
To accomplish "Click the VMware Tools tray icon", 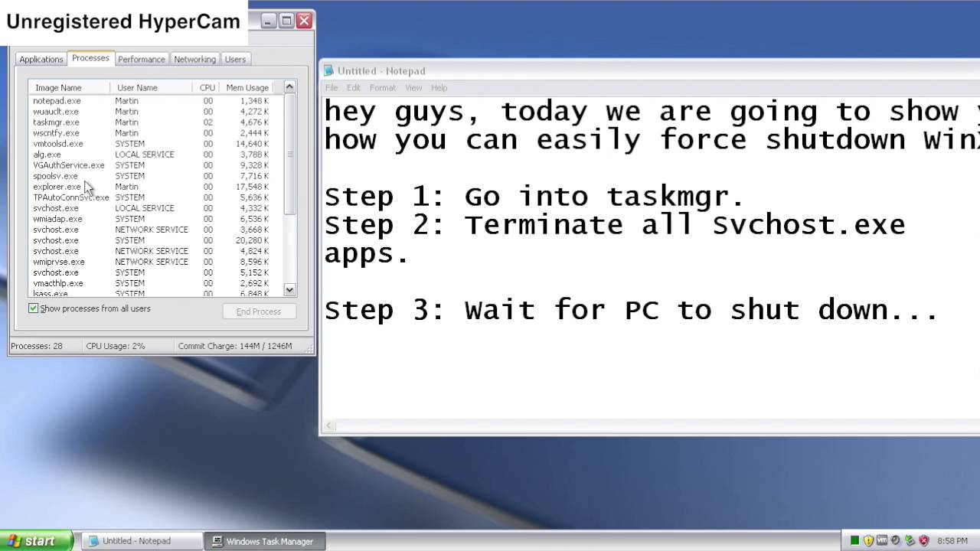I will coord(882,541).
